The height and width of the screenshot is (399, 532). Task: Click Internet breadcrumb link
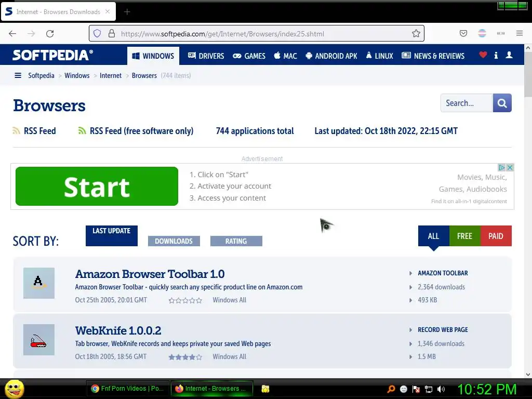(111, 75)
